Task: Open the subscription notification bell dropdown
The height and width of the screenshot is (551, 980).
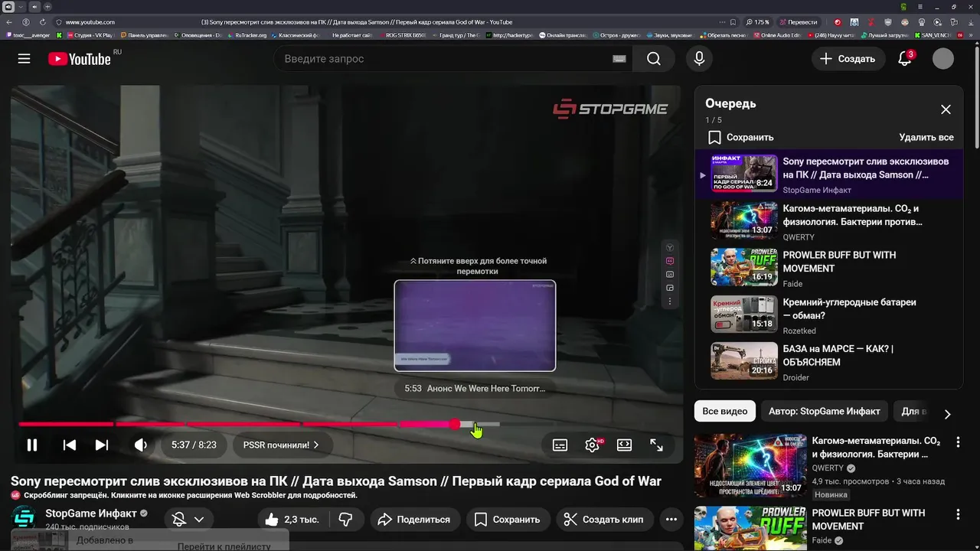Action: pos(189,520)
